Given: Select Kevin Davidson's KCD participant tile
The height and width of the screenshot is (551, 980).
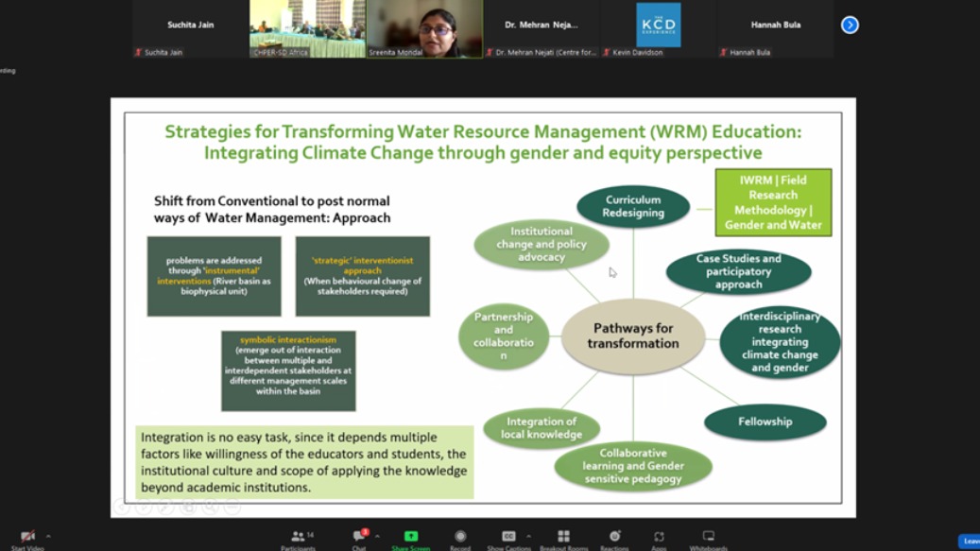Looking at the screenshot, I should pyautogui.click(x=658, y=26).
